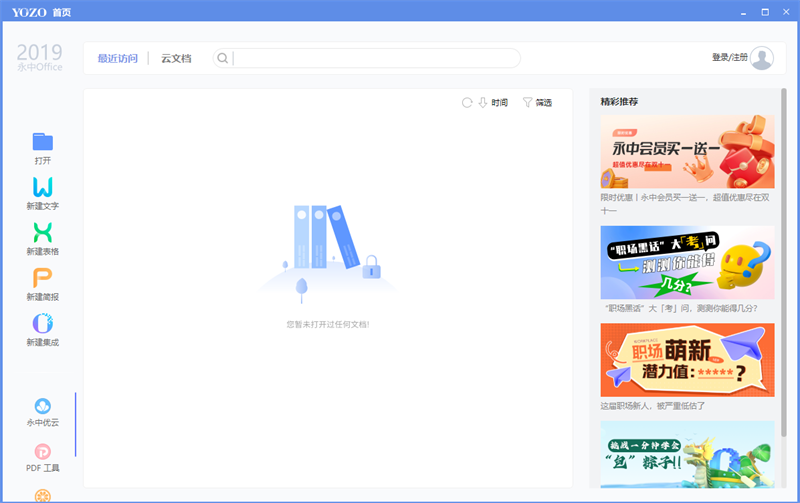This screenshot has width=800, height=503.
Task: Open the 筛选 filter dropdown
Action: pyautogui.click(x=537, y=103)
